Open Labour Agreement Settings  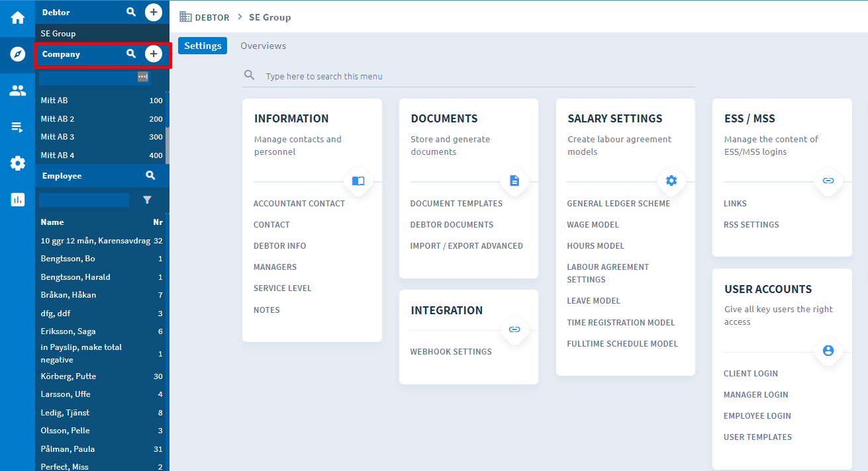pos(608,273)
